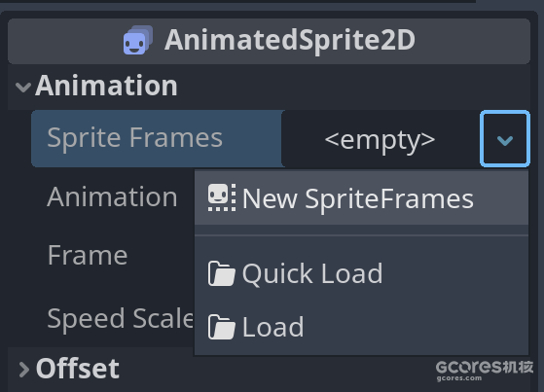544x392 pixels.
Task: Expand the Offset section arrow
Action: [24, 370]
